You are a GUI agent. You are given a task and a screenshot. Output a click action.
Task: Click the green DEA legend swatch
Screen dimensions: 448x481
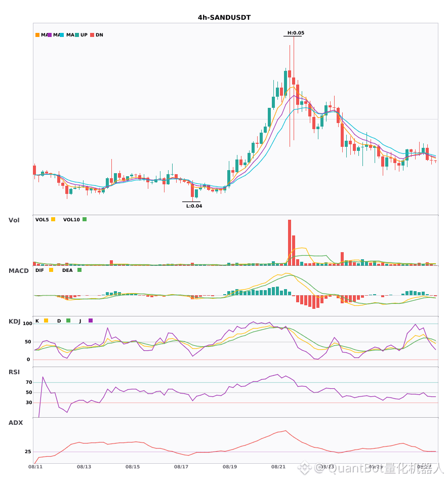[79, 270]
